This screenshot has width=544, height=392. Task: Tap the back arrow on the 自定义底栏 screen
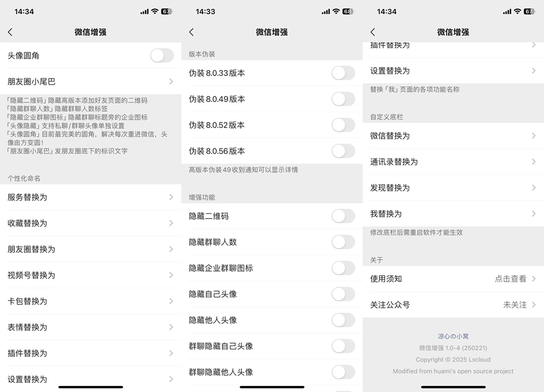coord(372,32)
